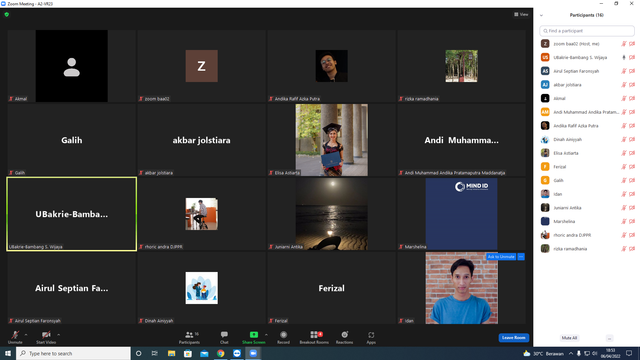Select Galih in the participants list
The width and height of the screenshot is (640, 360).
[587, 180]
